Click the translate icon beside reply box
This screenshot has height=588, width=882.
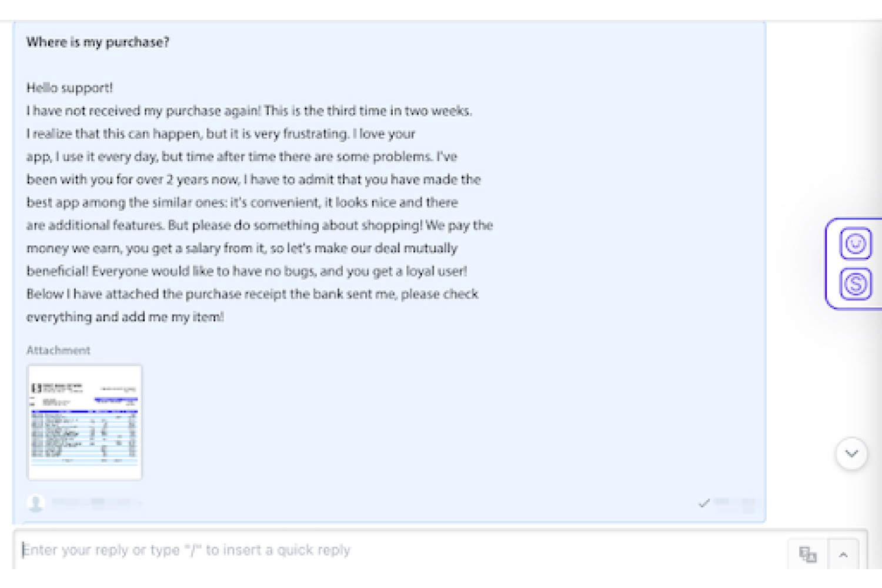coord(807,554)
